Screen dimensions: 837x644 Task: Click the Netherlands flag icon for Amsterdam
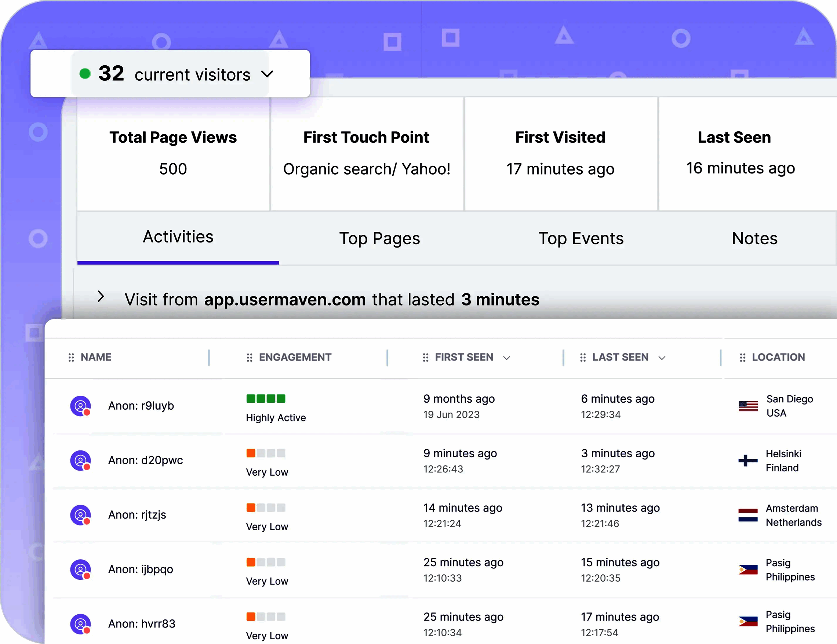tap(748, 515)
